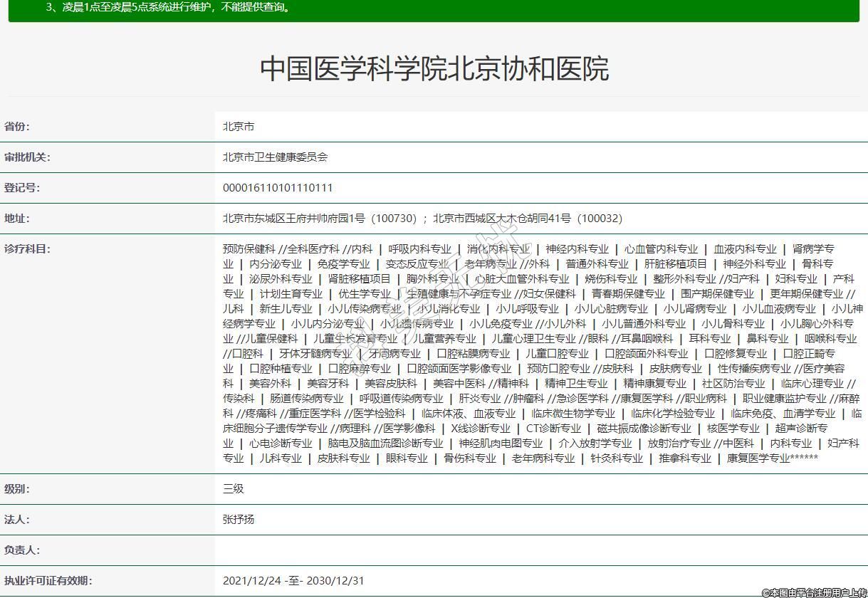The width and height of the screenshot is (868, 598).
Task: Click the value 北京市卫生健康委员会
Action: (275, 157)
